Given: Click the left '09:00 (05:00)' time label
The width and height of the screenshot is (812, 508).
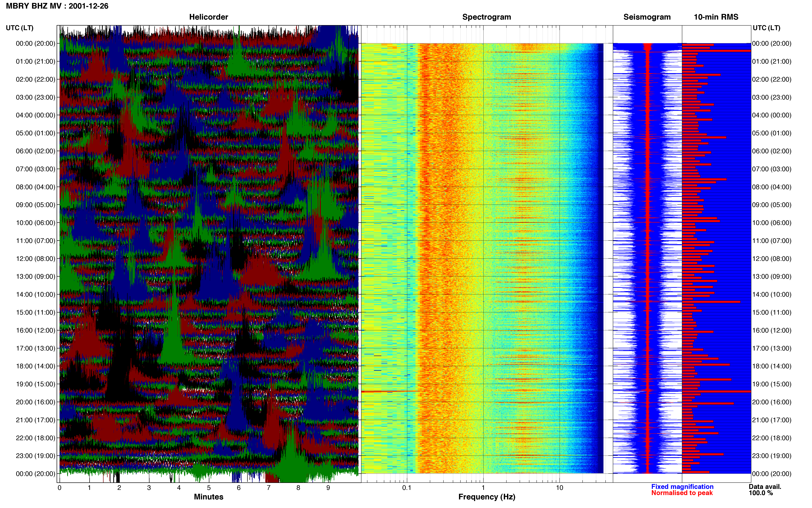Looking at the screenshot, I should coord(35,205).
